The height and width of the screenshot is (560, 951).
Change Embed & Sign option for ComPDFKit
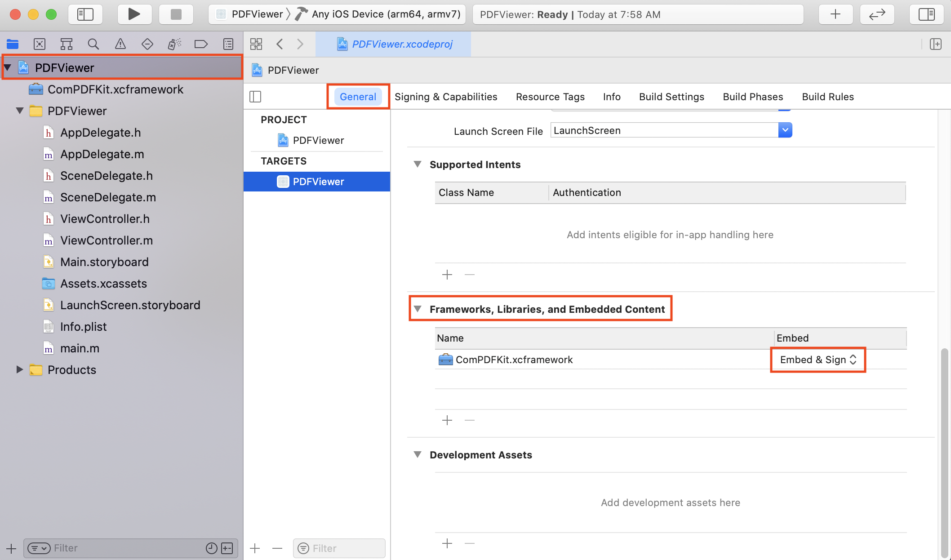coord(818,360)
